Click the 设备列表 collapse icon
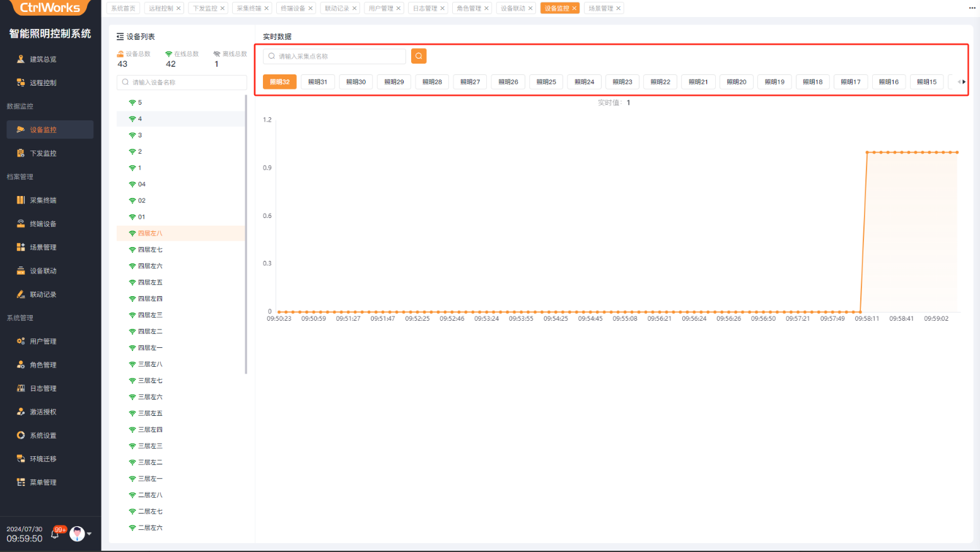 click(x=120, y=37)
